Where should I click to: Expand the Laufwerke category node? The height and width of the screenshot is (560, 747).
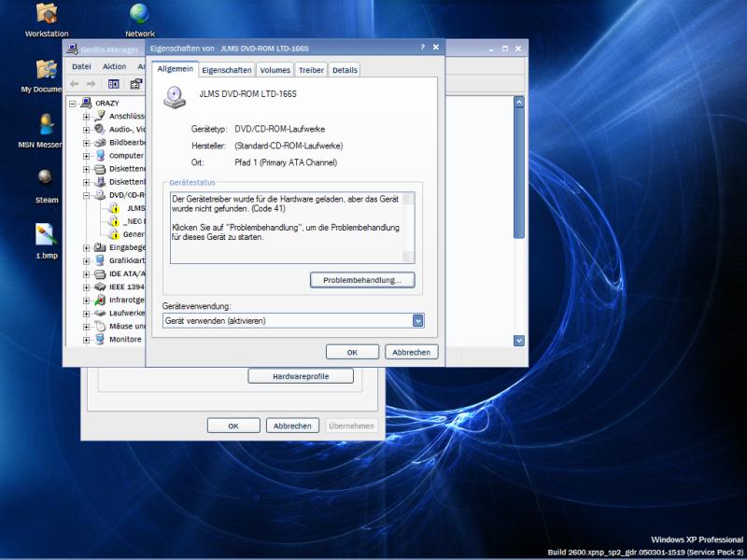[x=86, y=314]
